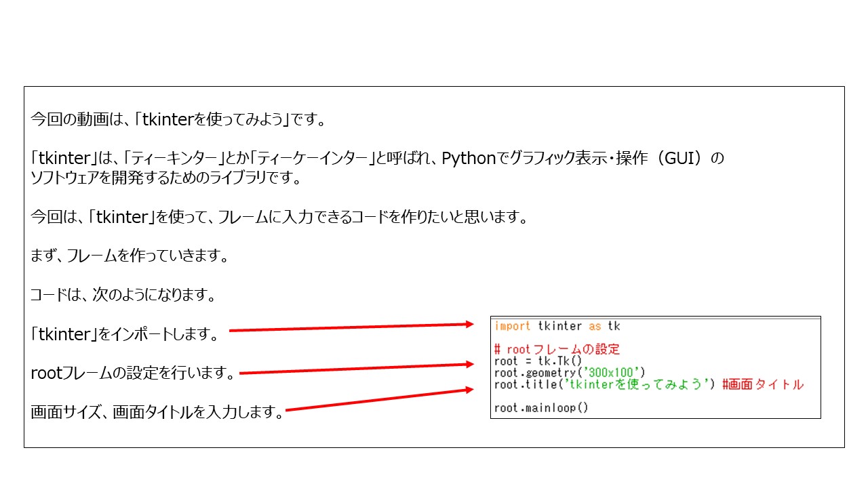Click the label 画面サイズ、画面タイトルを入力します。

157,412
